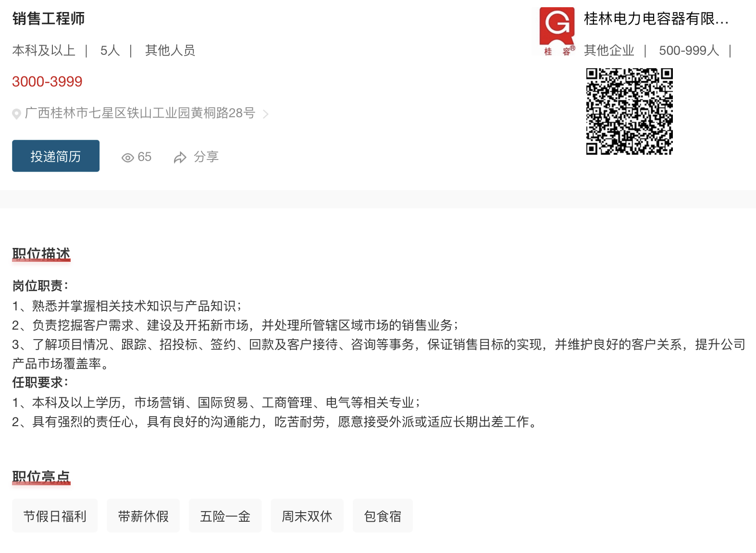Viewport: 756px width, 553px height.
Task: Click the 500-999人 company size label
Action: click(689, 50)
